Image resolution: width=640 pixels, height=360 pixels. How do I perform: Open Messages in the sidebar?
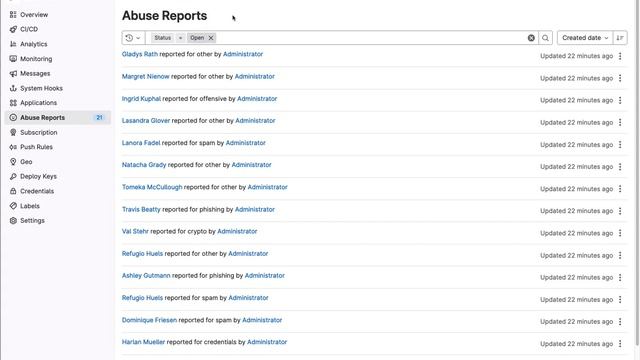[35, 73]
